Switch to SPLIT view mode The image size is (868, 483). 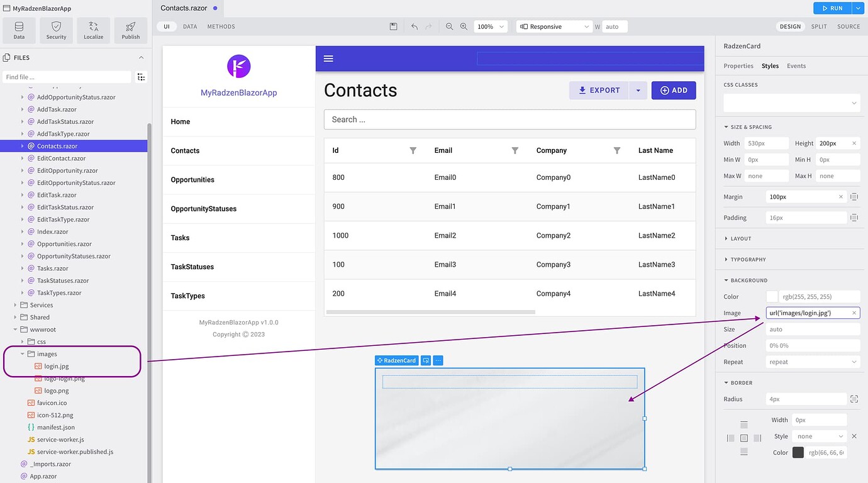pyautogui.click(x=818, y=26)
